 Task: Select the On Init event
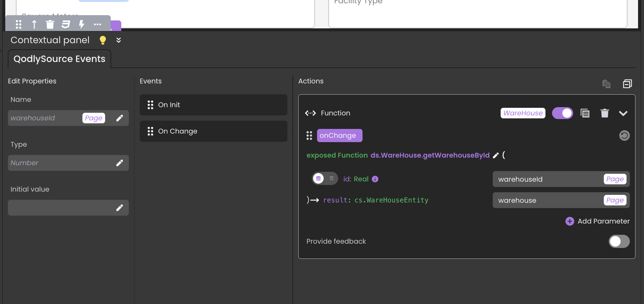coord(213,105)
